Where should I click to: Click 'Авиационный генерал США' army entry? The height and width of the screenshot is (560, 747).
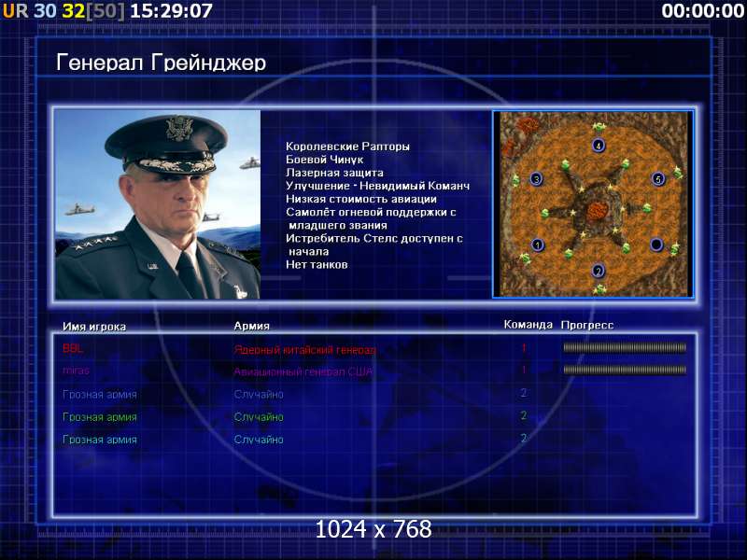[303, 371]
